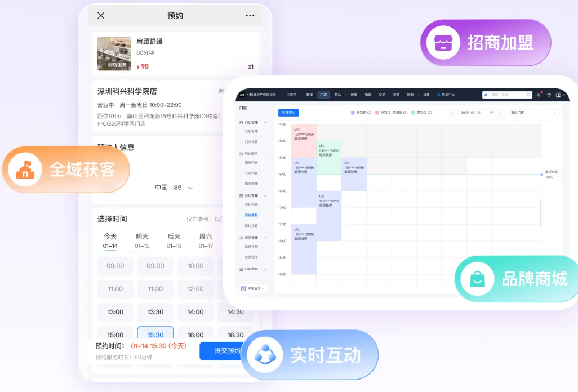Click the 招商加盟 storefront icon

(x=443, y=43)
